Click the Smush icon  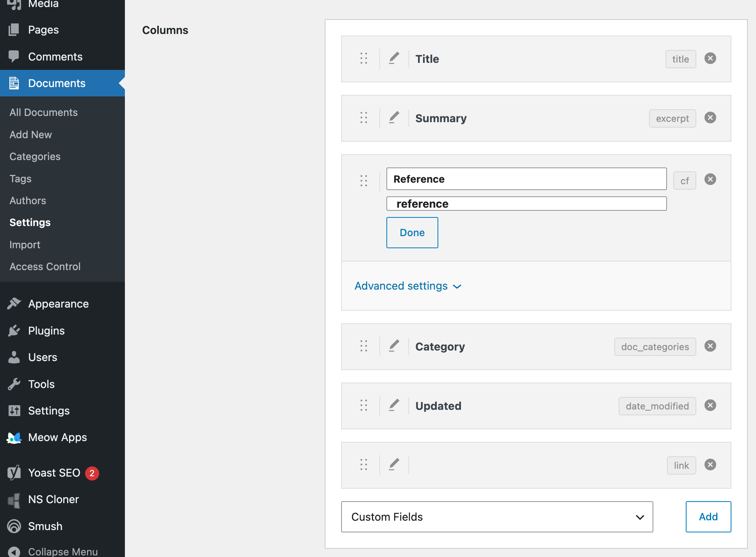14,526
